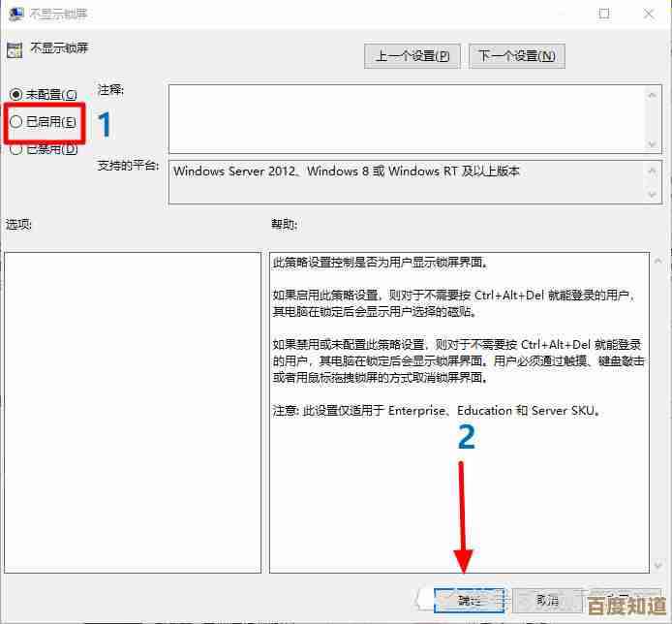
Task: Click help text 此策略设置控制是否为用户显示锁屏界面
Action: (381, 262)
